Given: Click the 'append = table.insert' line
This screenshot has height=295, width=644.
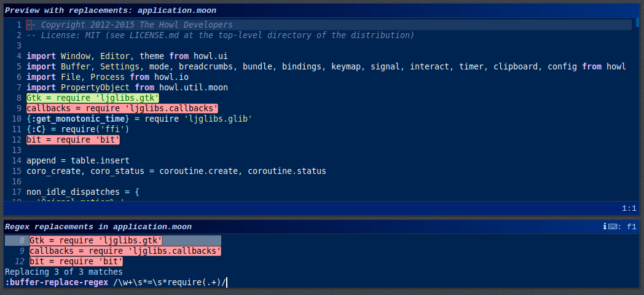Looking at the screenshot, I should (x=78, y=160).
